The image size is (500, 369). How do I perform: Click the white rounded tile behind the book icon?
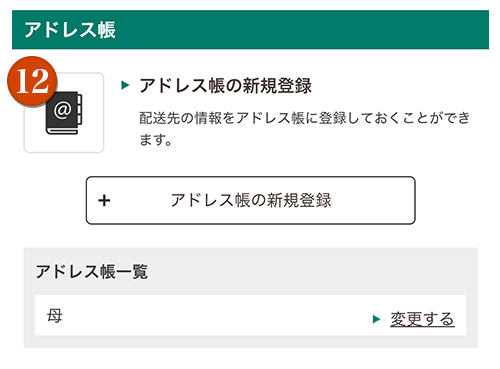pos(64,113)
